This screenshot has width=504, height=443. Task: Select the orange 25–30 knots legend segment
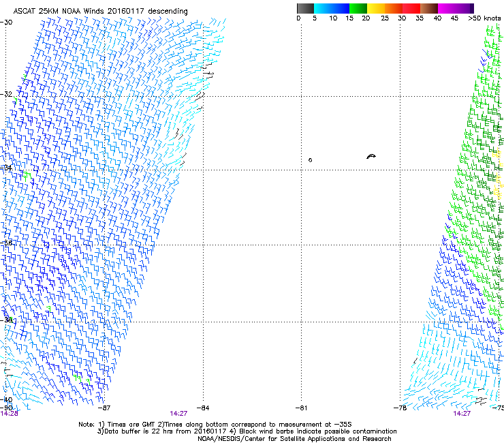394,8
